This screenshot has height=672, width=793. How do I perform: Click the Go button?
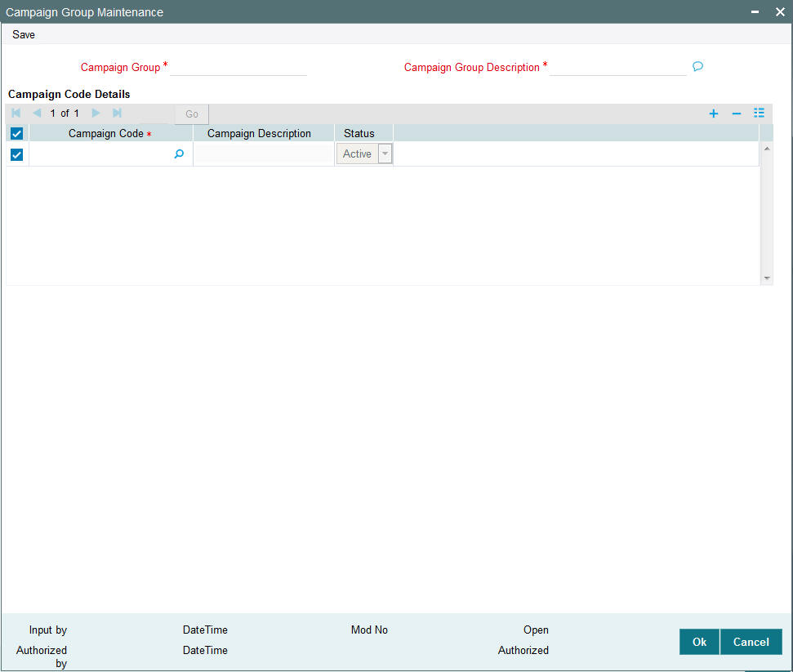coord(192,113)
